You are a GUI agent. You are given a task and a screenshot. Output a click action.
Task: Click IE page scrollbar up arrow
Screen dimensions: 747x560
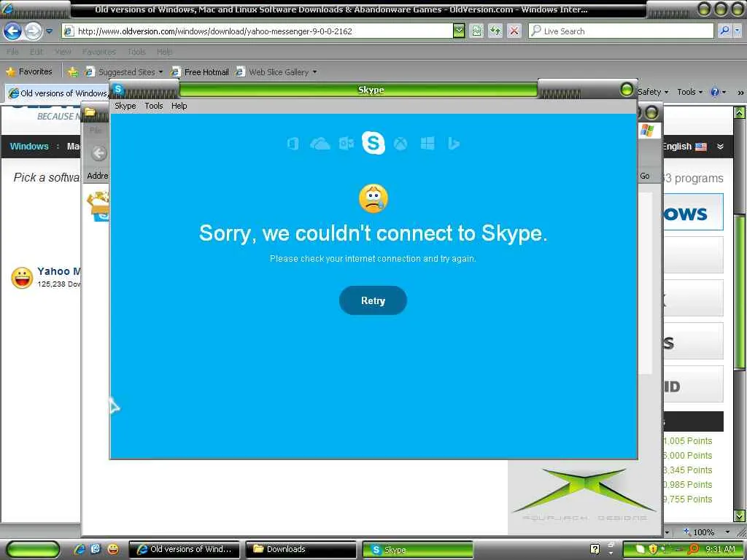click(739, 112)
